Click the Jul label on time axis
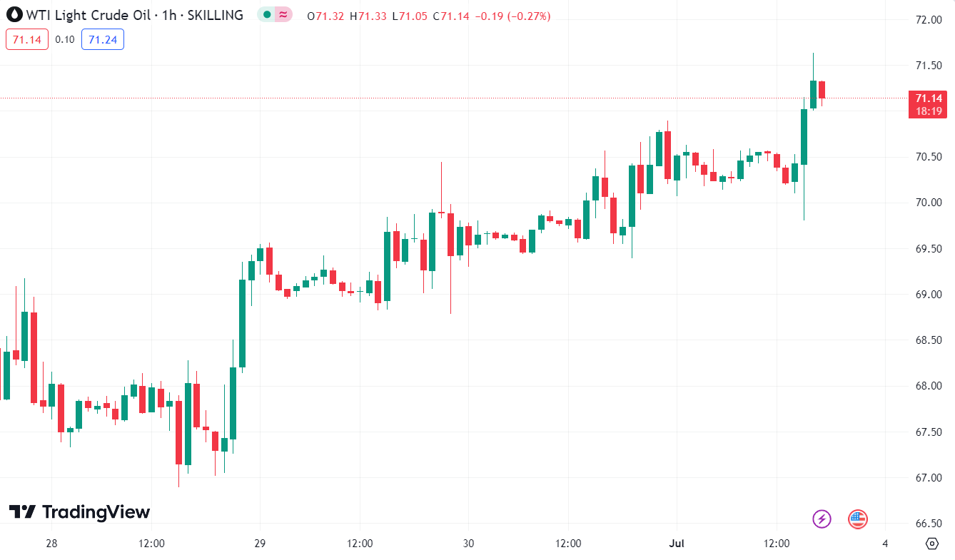Image resolution: width=955 pixels, height=560 pixels. (677, 544)
